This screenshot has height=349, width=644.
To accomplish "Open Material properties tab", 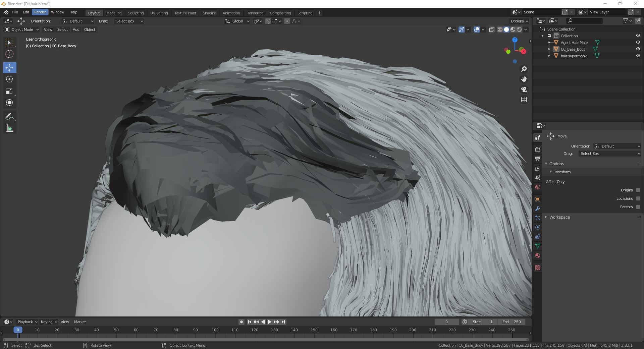I will click(x=538, y=255).
